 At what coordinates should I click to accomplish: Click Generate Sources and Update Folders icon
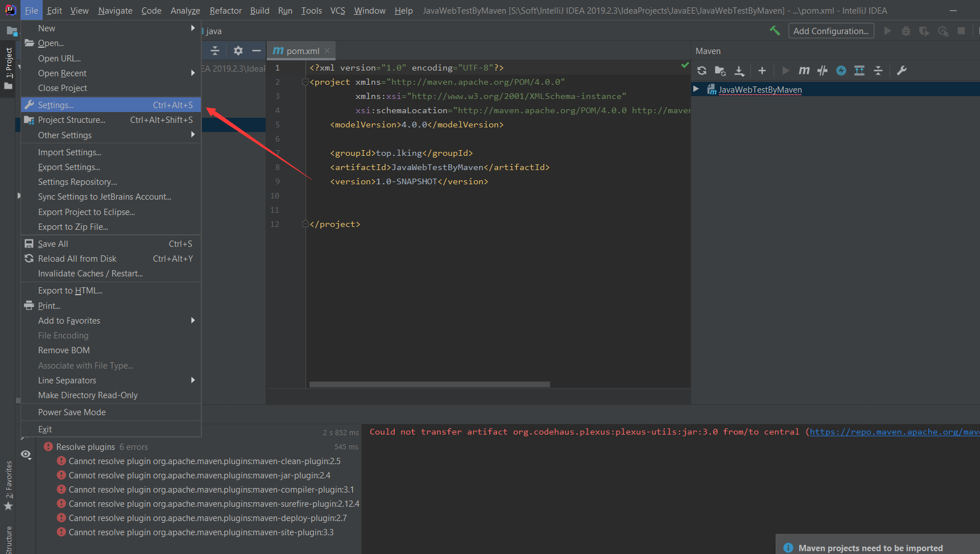(x=720, y=71)
